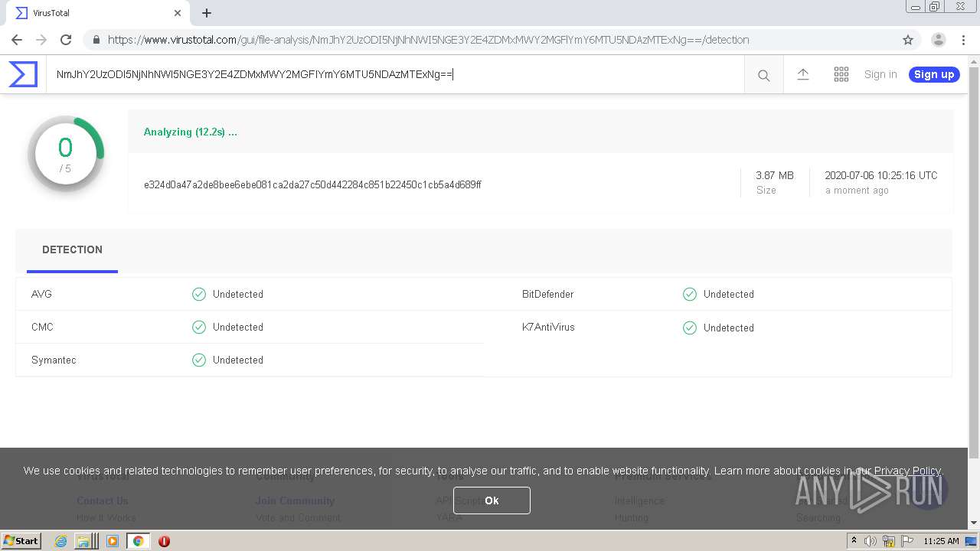This screenshot has height=551, width=980.
Task: Click the Sign in link
Action: [880, 74]
